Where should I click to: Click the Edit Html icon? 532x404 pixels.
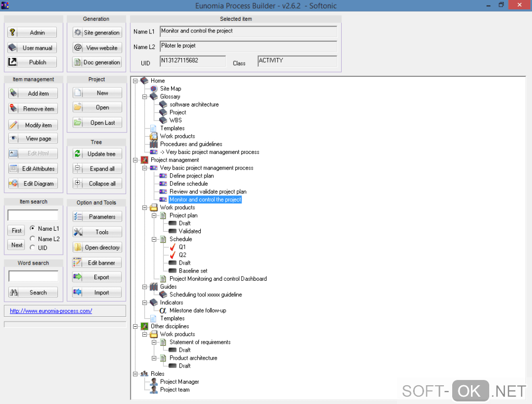(14, 153)
